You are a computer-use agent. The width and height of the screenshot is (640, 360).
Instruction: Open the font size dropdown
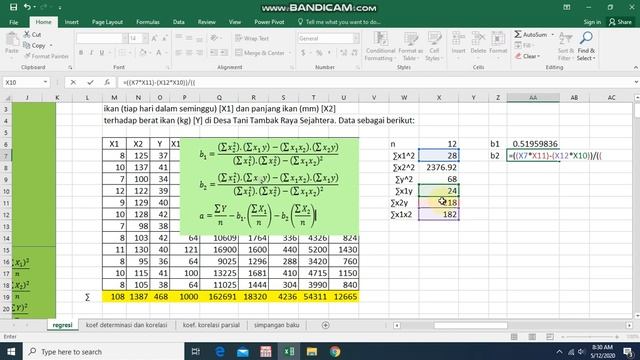coord(145,38)
